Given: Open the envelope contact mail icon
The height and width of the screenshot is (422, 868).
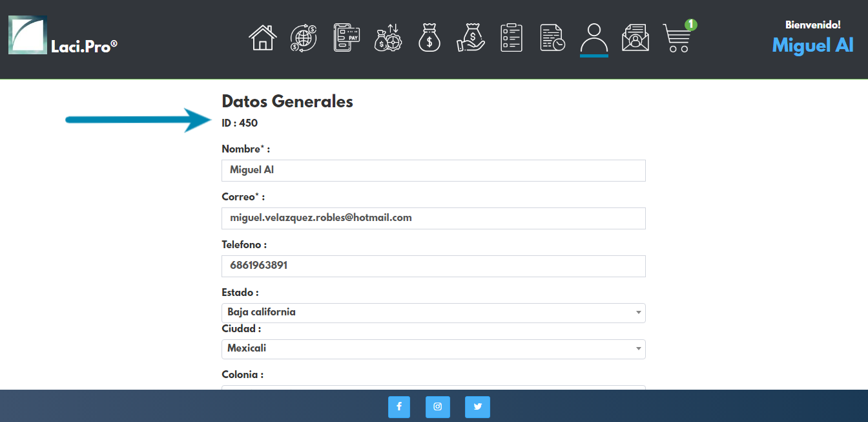Looking at the screenshot, I should coord(635,38).
